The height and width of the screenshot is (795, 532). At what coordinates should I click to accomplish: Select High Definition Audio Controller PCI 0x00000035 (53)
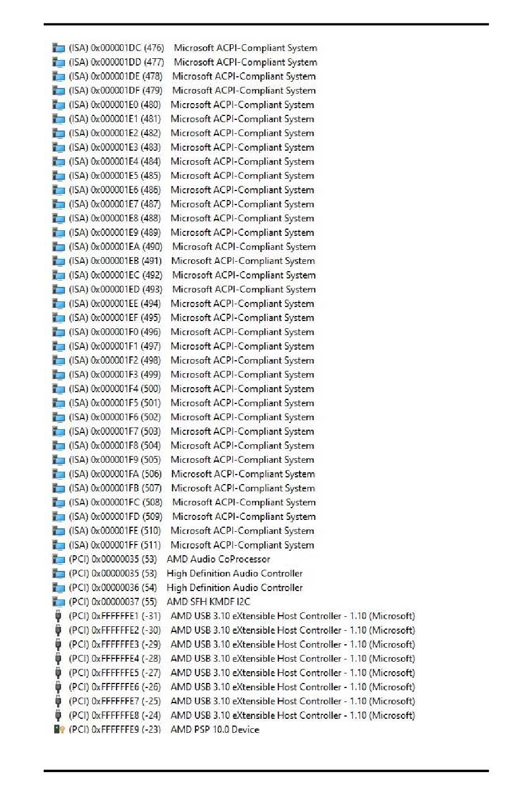coord(178,574)
